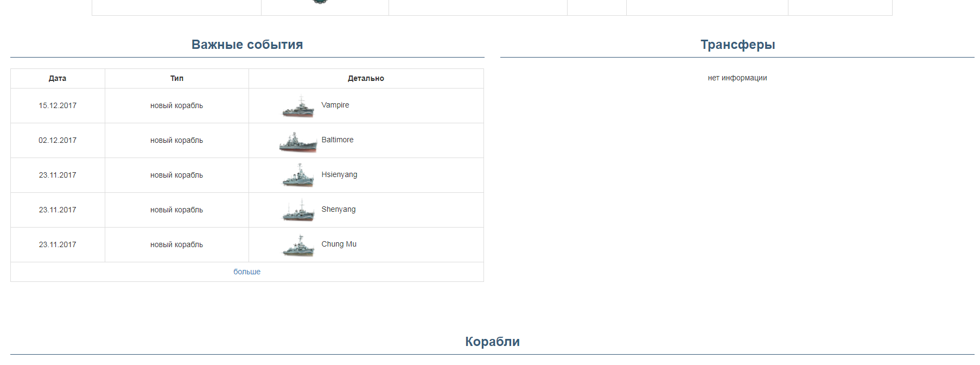This screenshot has height=365, width=980.
Task: Click the 'нет информации' transfers text
Action: pyautogui.click(x=737, y=78)
